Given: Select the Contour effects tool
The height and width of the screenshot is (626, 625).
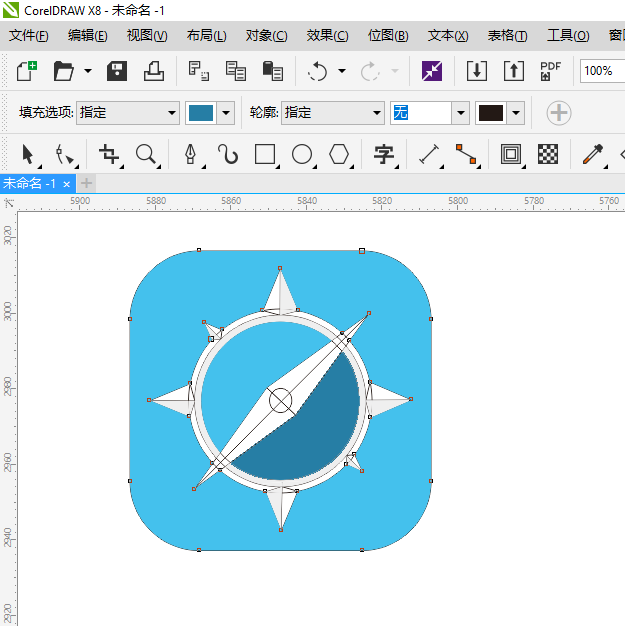Looking at the screenshot, I should point(511,155).
